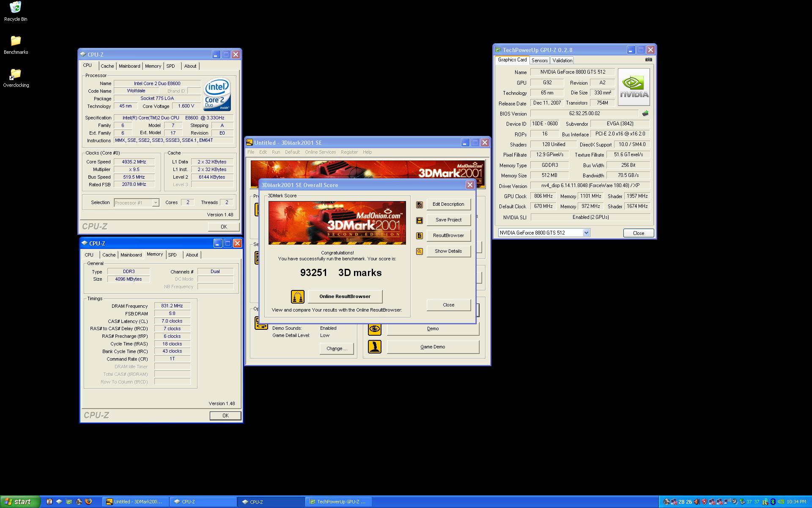Switch to the Cache tab in the CPU-Z processor window
This screenshot has height=508, width=812.
(x=107, y=66)
